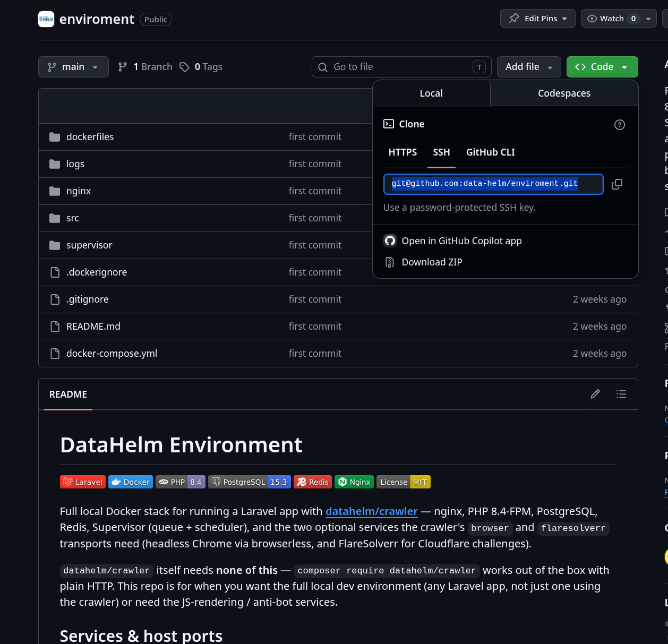Edit the README with the pencil icon
Viewport: 668px width, 644px height.
[x=595, y=394]
